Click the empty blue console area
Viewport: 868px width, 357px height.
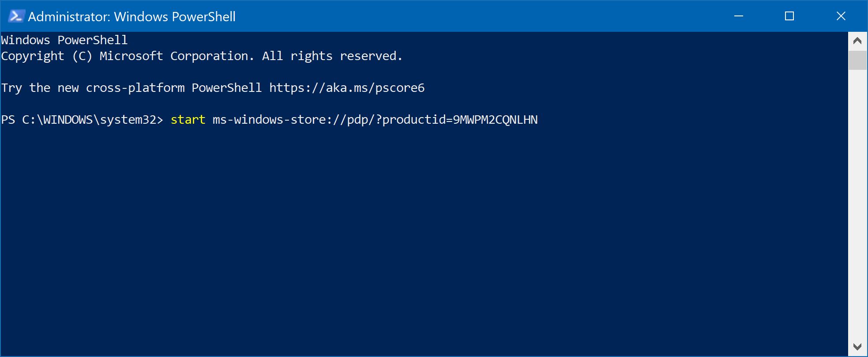click(x=424, y=239)
